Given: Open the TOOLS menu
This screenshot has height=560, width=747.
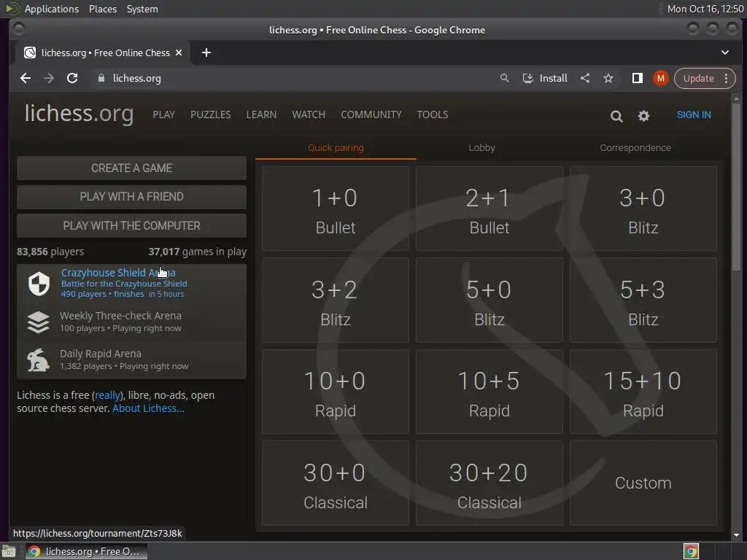Looking at the screenshot, I should pos(433,114).
